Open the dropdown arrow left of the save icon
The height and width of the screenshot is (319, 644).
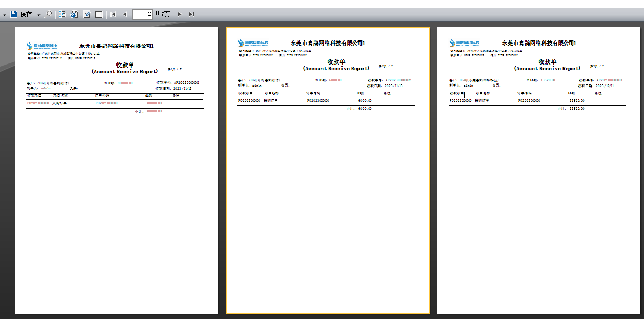[5, 15]
